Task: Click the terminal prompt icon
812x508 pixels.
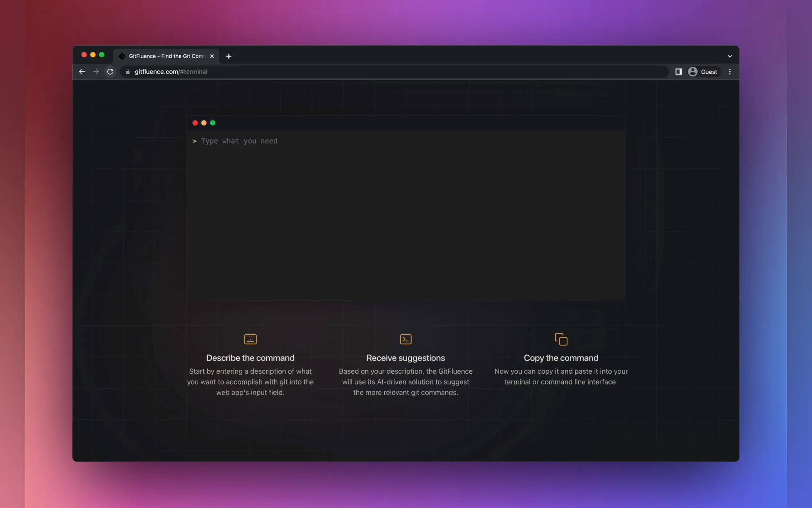Action: point(405,339)
